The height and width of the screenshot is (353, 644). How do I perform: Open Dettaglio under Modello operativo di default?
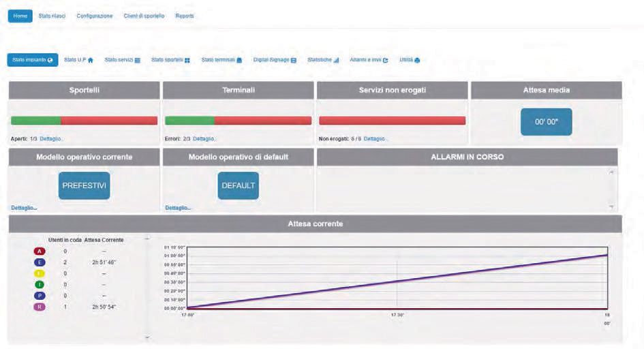click(178, 208)
